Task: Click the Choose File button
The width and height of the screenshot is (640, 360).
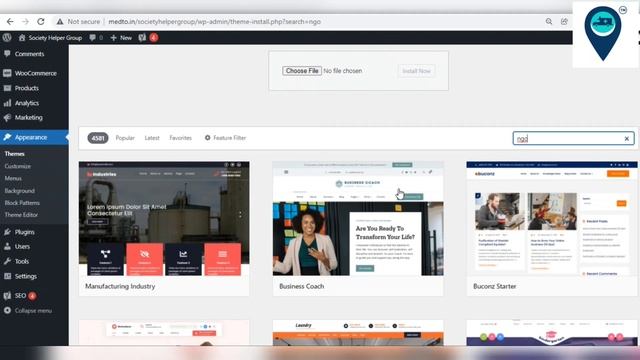Action: 302,71
